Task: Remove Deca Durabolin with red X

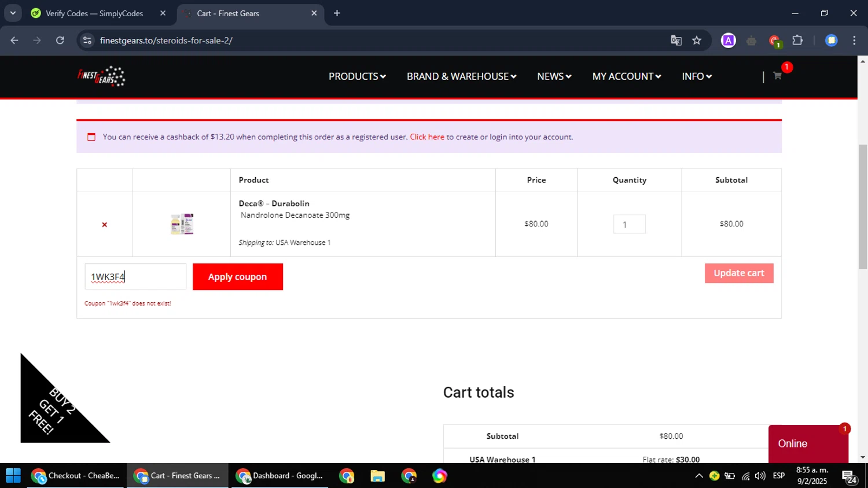Action: pos(105,225)
